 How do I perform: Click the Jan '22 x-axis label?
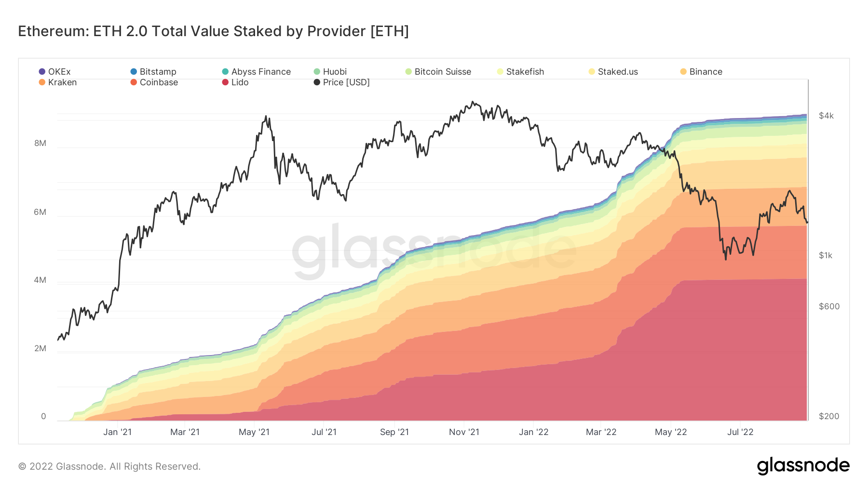[533, 432]
